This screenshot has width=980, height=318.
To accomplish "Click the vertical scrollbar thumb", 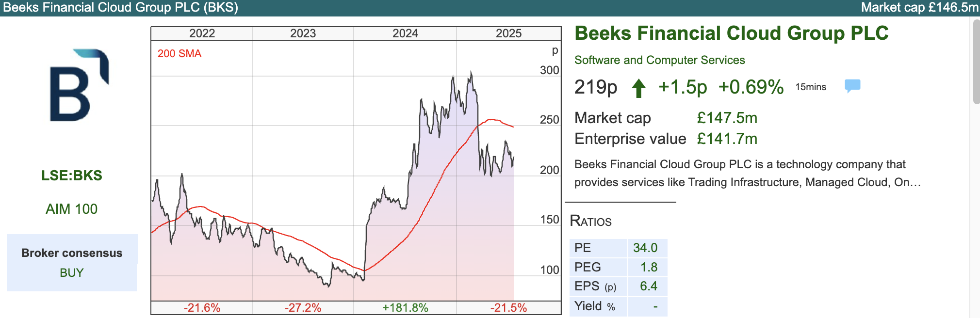I will pyautogui.click(x=976, y=62).
